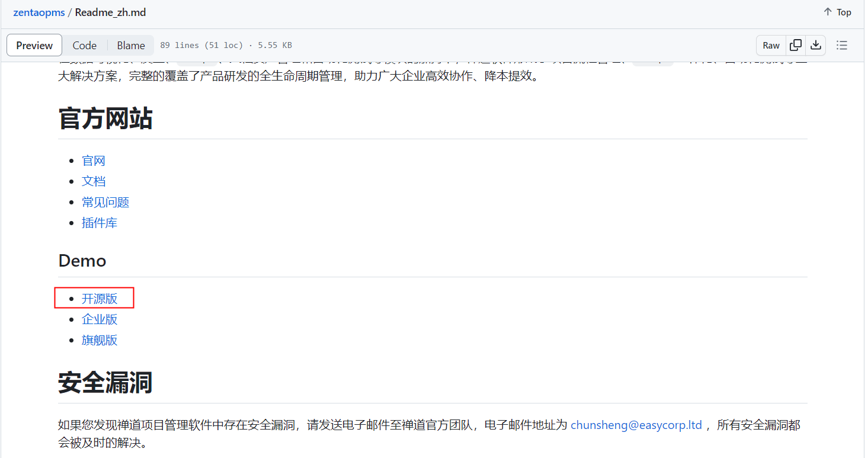Open the 企业版 demo link

100,319
